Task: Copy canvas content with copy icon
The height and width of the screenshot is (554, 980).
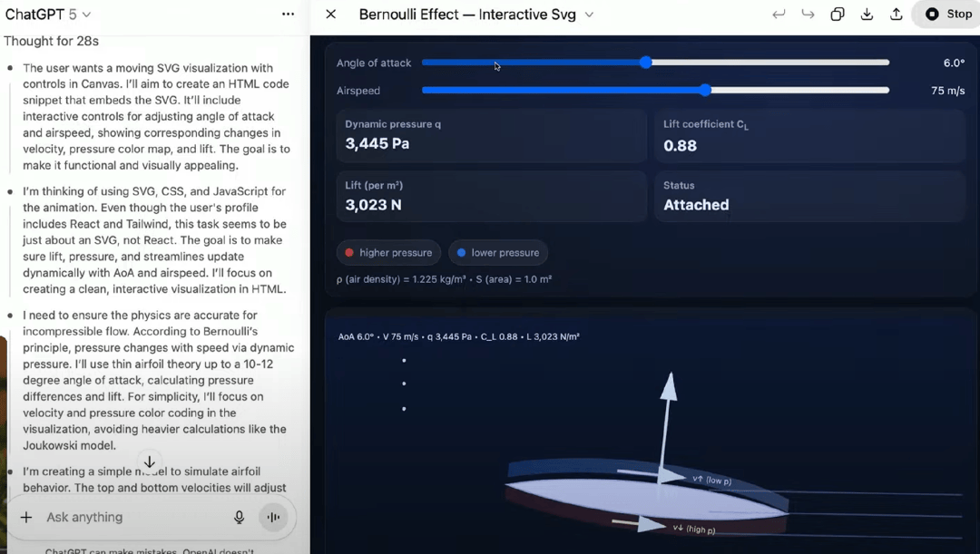Action: point(838,15)
